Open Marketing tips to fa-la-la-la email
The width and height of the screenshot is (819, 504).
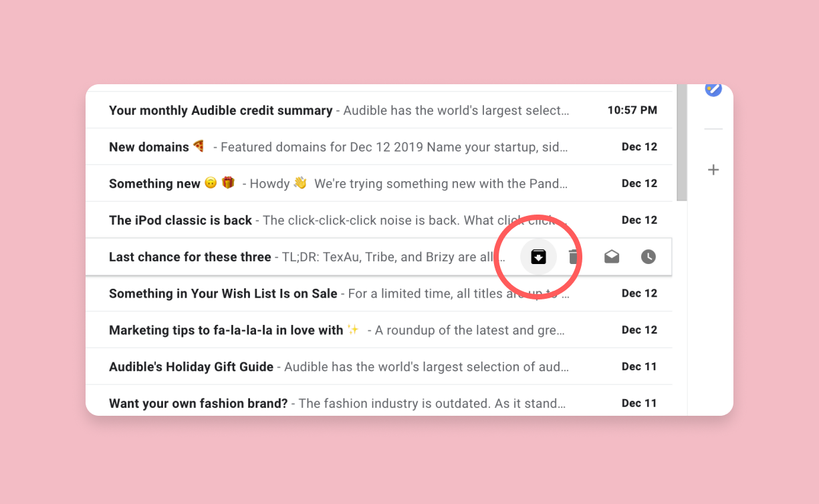379,330
